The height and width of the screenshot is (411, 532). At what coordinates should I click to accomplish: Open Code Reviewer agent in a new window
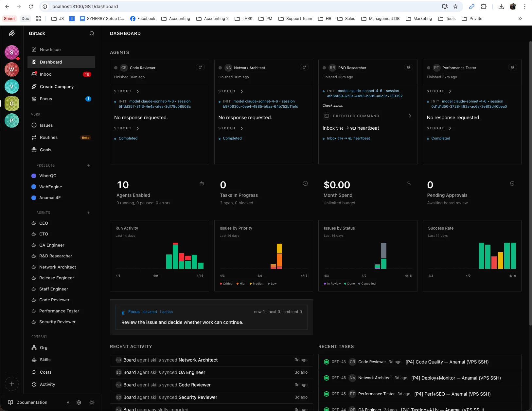pos(200,67)
